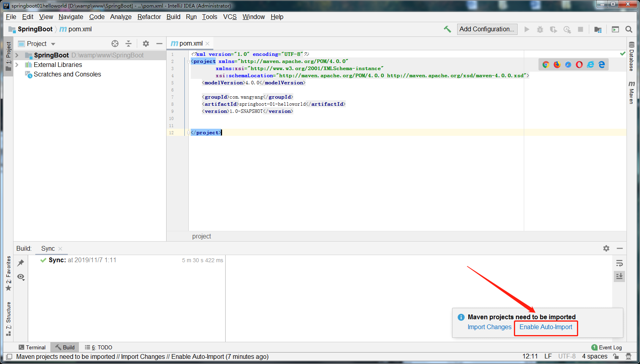Open the Terminal tool window button

[32, 347]
